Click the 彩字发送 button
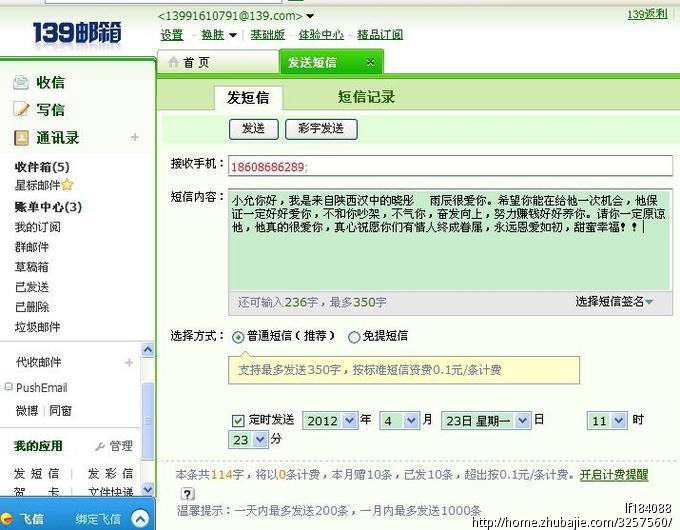The width and height of the screenshot is (680, 530). pyautogui.click(x=321, y=129)
